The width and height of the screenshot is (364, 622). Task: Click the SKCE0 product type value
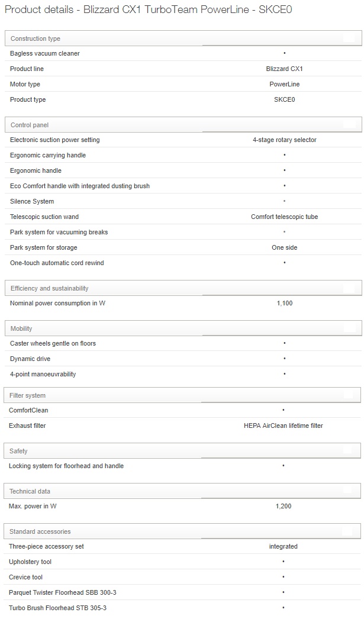click(284, 99)
